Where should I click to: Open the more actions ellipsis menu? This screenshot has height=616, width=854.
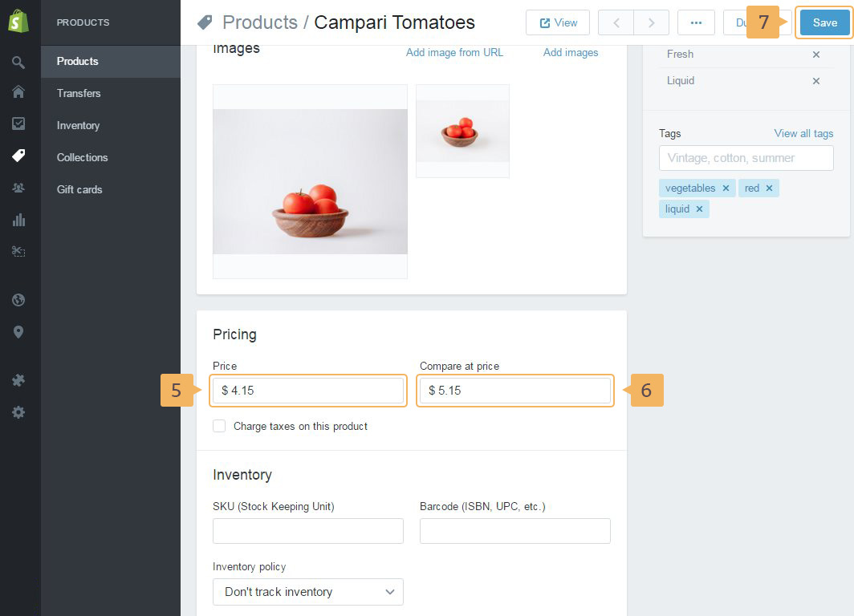tap(696, 22)
